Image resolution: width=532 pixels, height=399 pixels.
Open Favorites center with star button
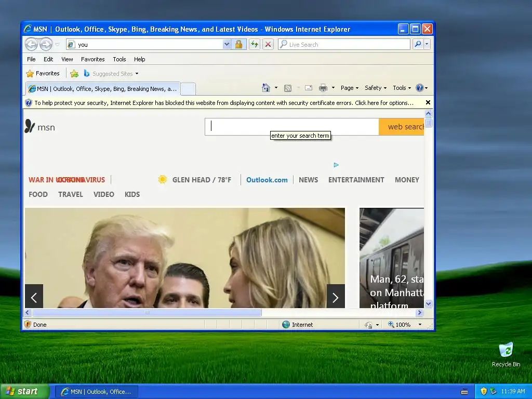pos(43,73)
